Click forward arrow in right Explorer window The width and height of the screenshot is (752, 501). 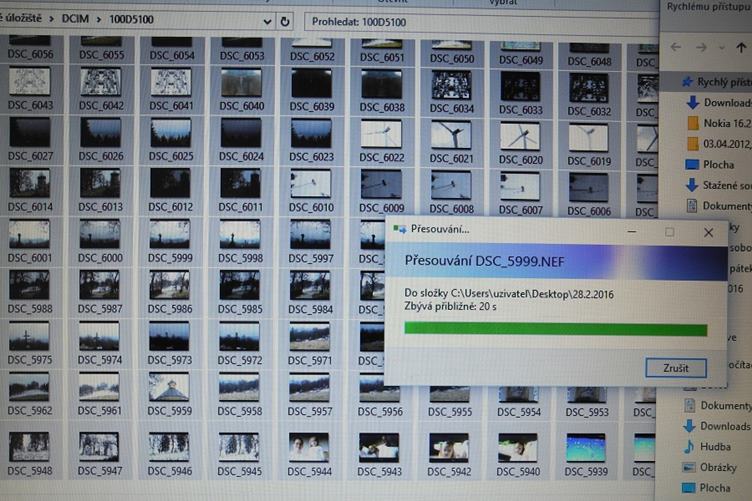tap(701, 47)
